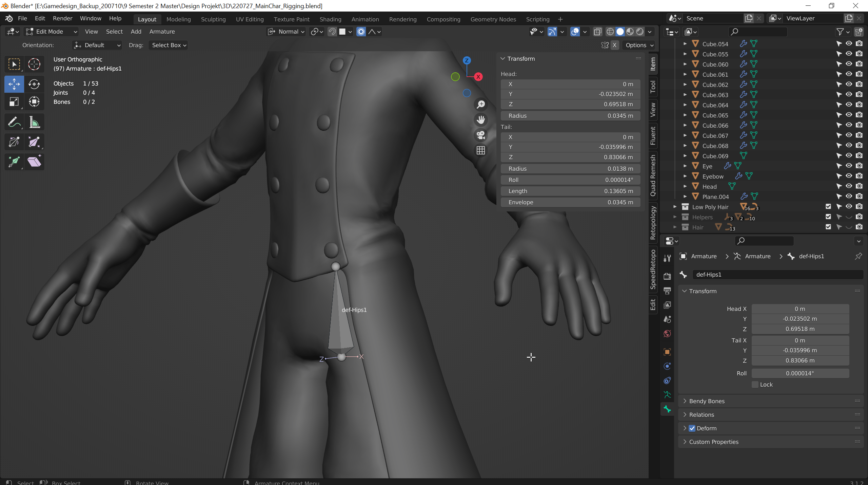The width and height of the screenshot is (868, 485).
Task: Switch to the Animation workspace tab
Action: (x=364, y=19)
